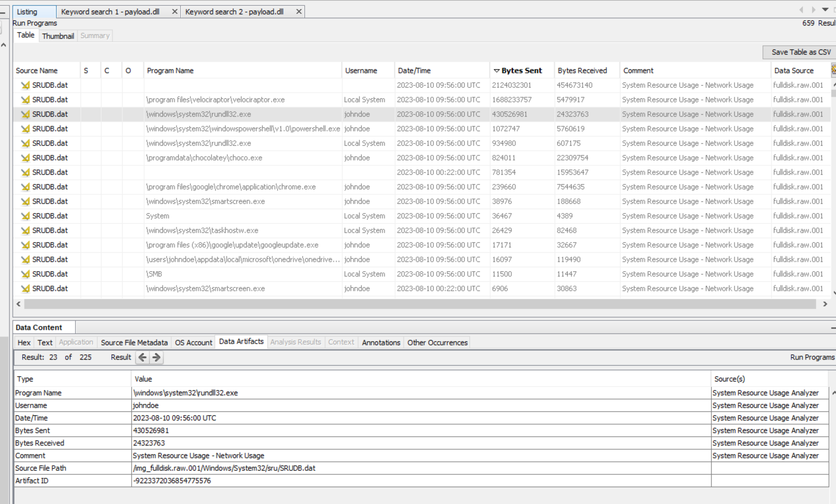This screenshot has height=504, width=836.
Task: Open the Text content tab
Action: tap(45, 342)
